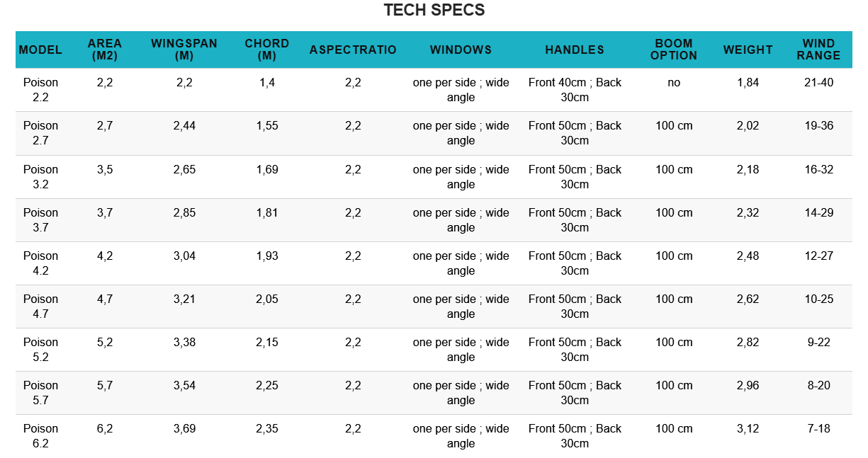Select the WIND RANGE column header
This screenshot has width=868, height=458.
tap(818, 50)
